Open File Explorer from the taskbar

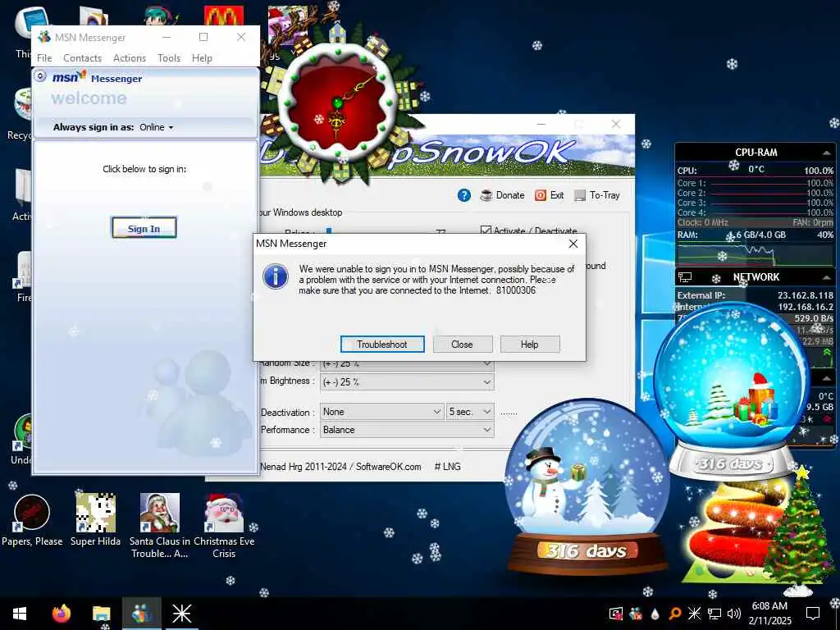pyautogui.click(x=101, y=614)
